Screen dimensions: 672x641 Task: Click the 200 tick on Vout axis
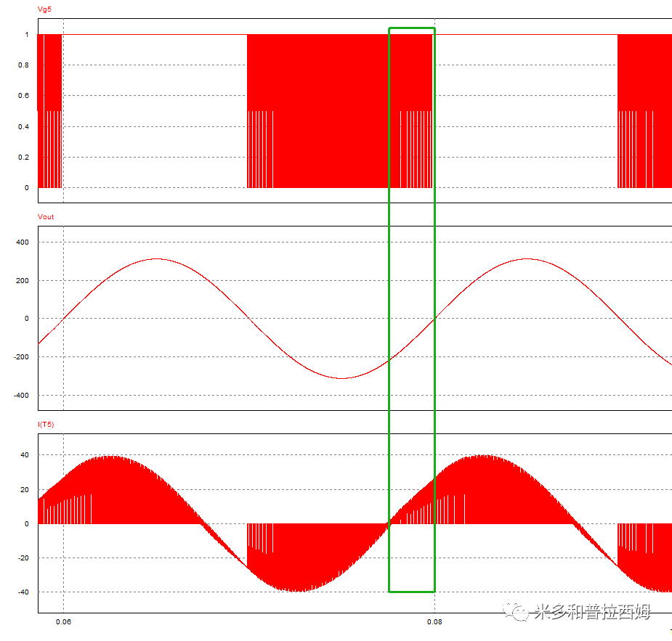pos(23,280)
